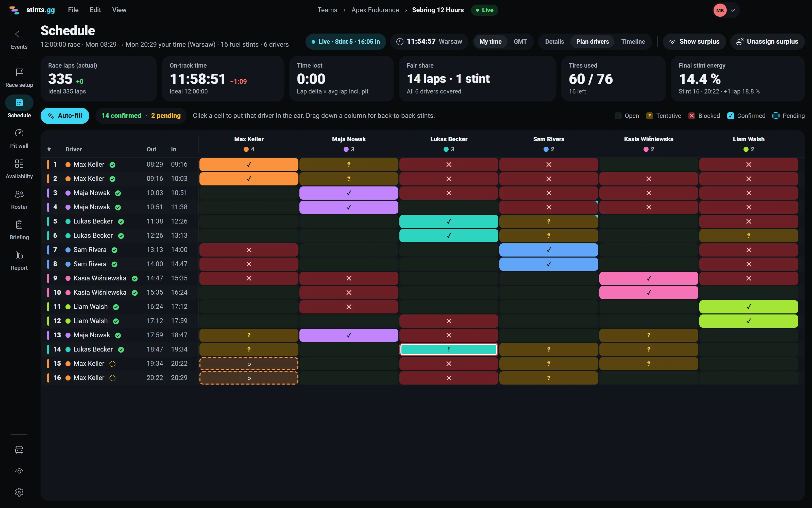
Task: Open the Availability page
Action: (19, 169)
